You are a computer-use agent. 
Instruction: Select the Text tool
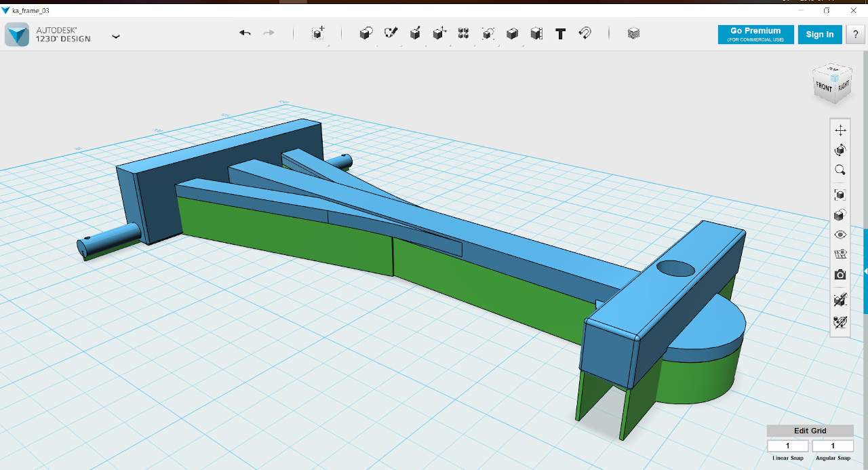tap(560, 34)
